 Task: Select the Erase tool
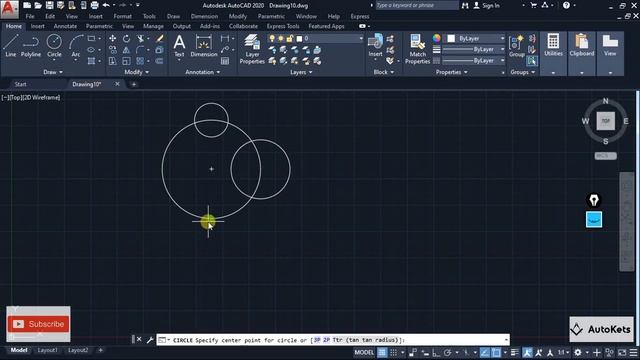coord(160,38)
